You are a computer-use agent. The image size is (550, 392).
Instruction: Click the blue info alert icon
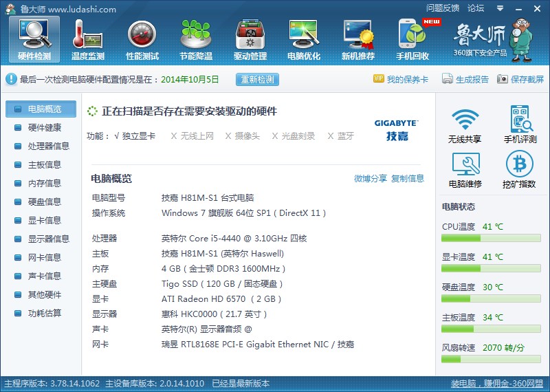click(x=11, y=79)
